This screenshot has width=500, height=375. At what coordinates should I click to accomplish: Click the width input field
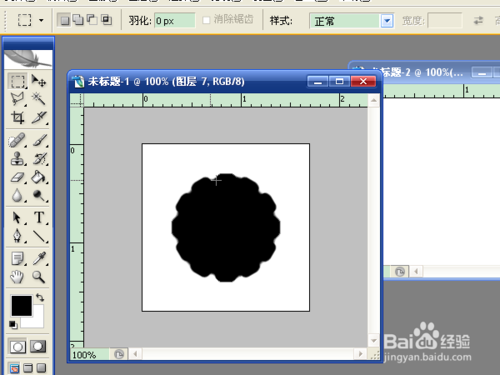445,21
